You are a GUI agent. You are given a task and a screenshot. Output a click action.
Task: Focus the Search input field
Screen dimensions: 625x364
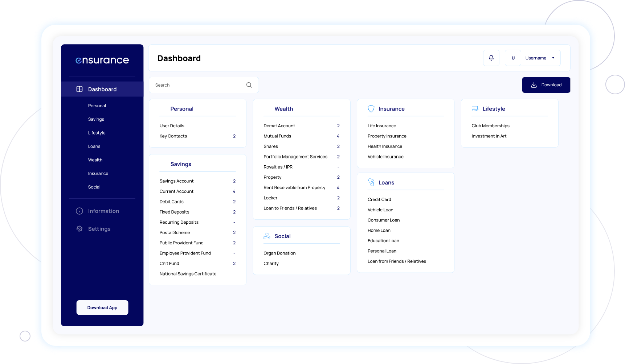pyautogui.click(x=198, y=85)
